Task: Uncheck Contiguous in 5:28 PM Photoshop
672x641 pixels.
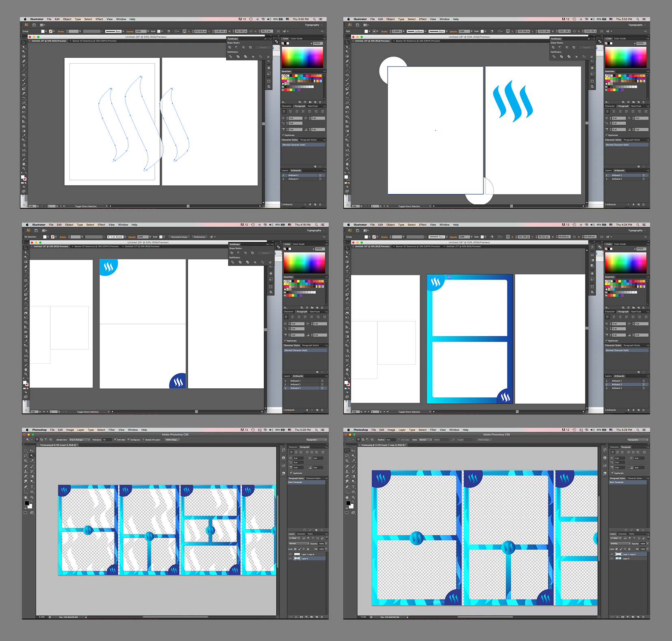Action: 129,440
